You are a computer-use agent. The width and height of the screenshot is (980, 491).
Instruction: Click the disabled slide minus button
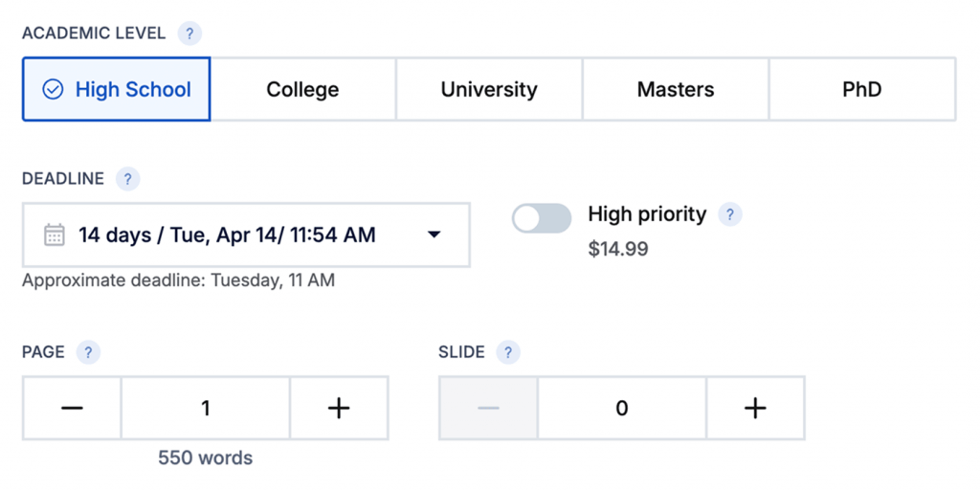tap(488, 409)
